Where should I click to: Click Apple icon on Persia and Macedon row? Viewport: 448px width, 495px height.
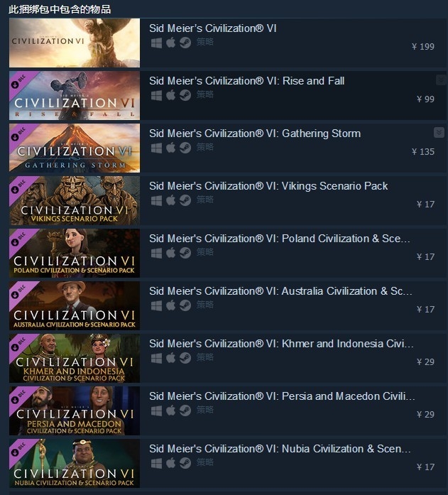pyautogui.click(x=170, y=410)
